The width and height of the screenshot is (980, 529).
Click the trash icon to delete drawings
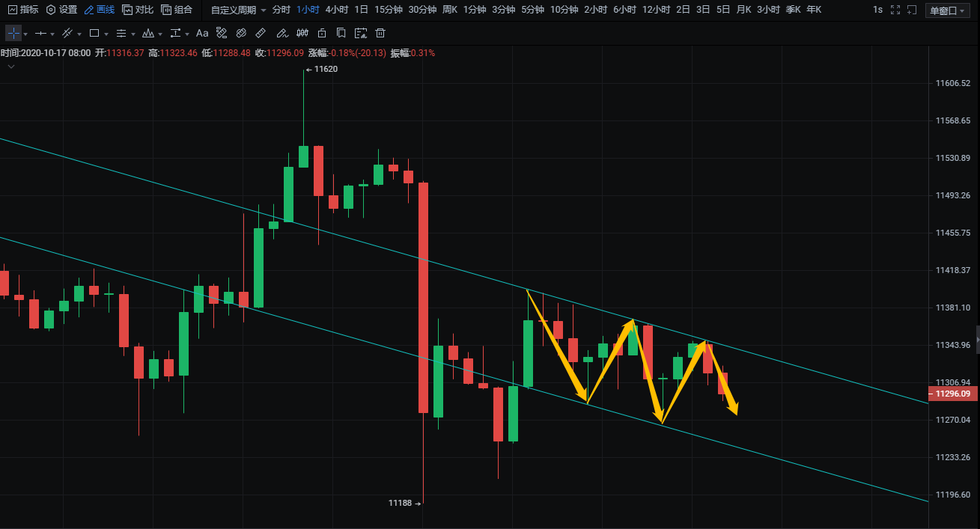(380, 33)
